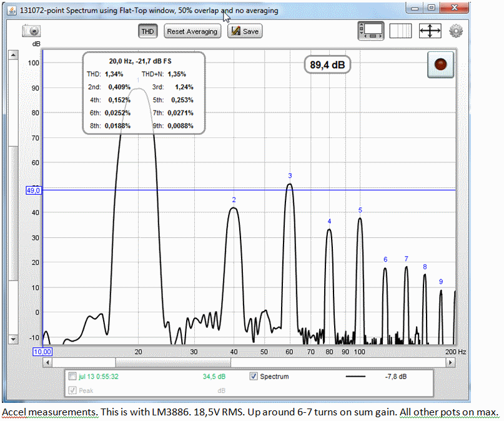Viewport: 504px width, 421px height.
Task: Click the vertical scrollbar down arrow
Action: point(13,339)
